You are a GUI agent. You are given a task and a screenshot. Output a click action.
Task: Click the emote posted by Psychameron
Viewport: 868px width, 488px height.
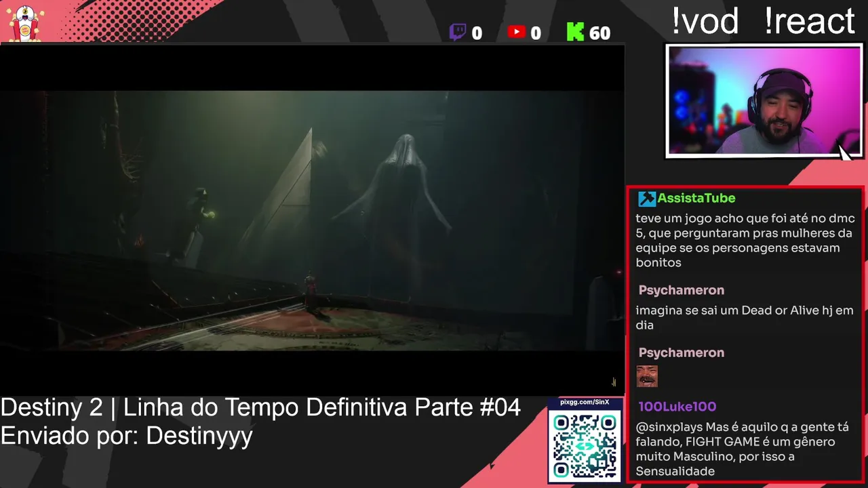647,376
